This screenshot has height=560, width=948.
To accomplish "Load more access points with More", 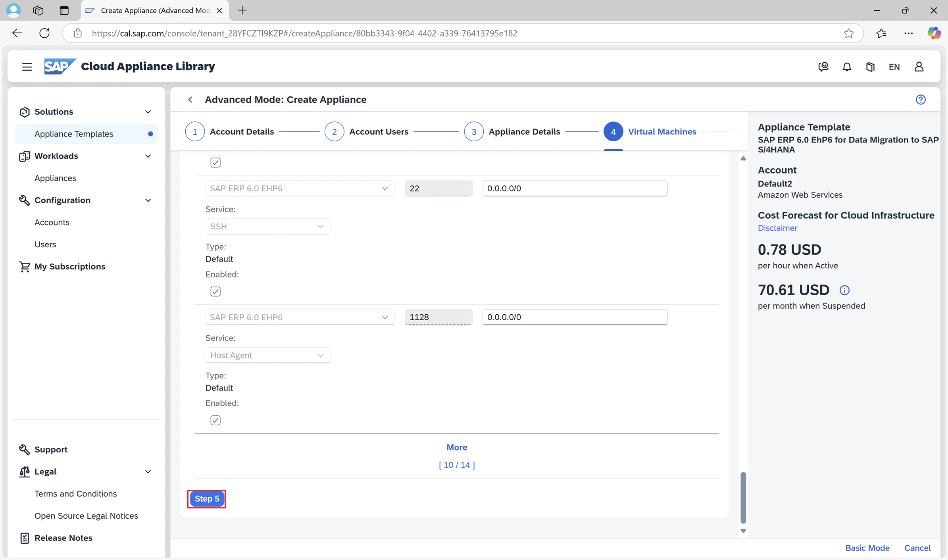I will coord(457,447).
